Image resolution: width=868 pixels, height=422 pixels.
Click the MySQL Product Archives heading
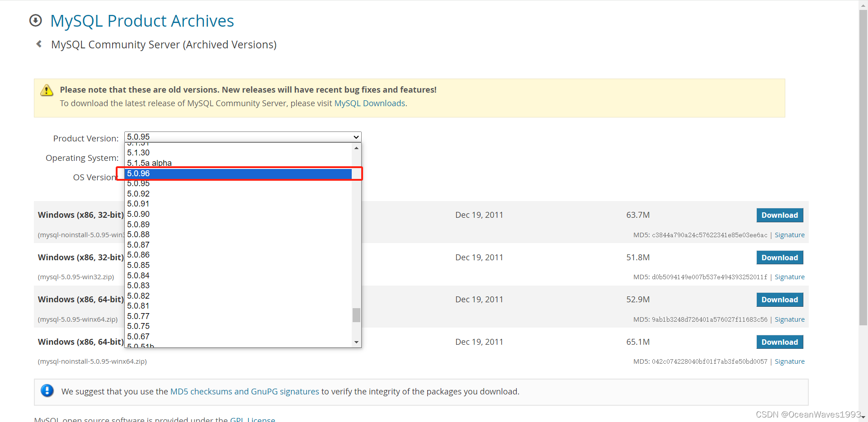click(x=142, y=21)
